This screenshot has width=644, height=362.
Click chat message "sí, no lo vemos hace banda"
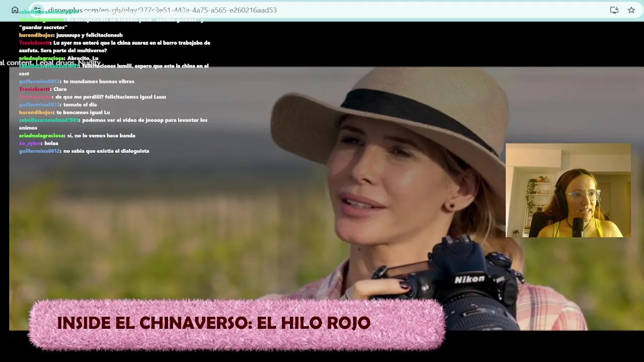pyautogui.click(x=101, y=136)
